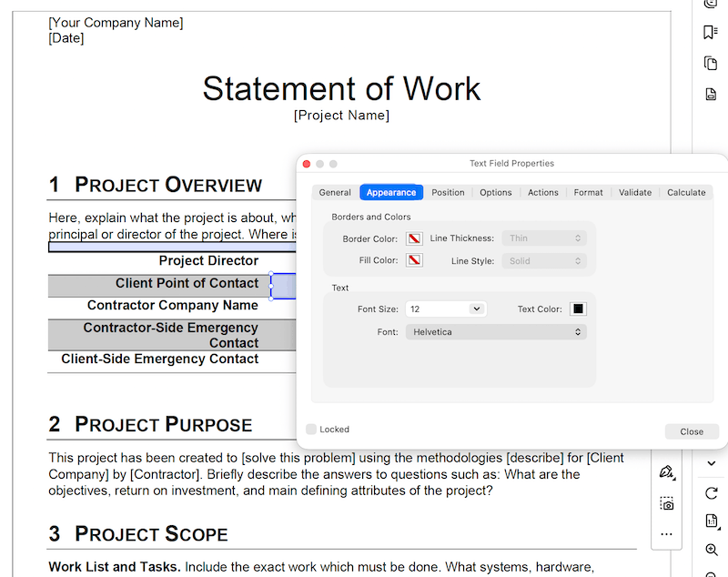Viewport: 728px width, 577px height.
Task: Change the black Text Color swatch
Action: 578,309
